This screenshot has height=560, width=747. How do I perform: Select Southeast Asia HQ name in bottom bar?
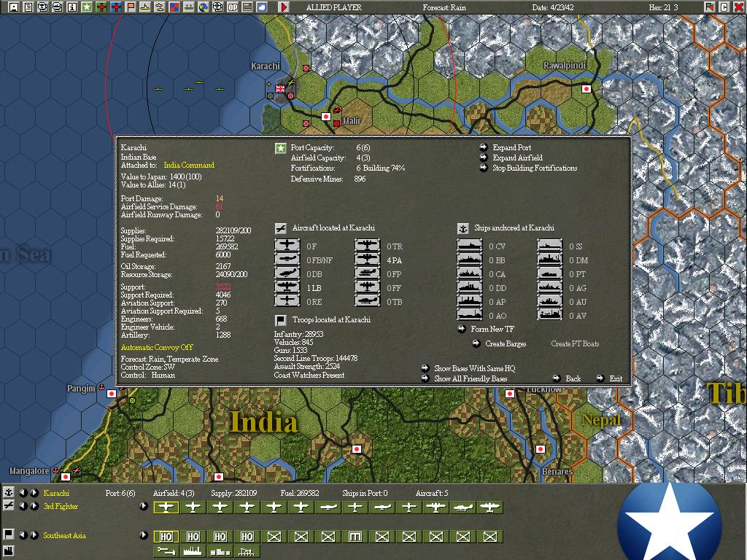tap(64, 535)
